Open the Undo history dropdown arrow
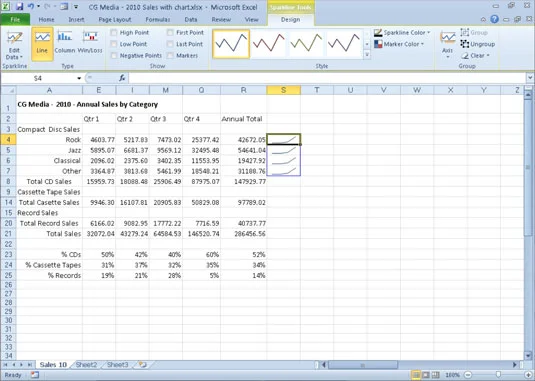This screenshot has height=381, width=535. tap(39, 6)
